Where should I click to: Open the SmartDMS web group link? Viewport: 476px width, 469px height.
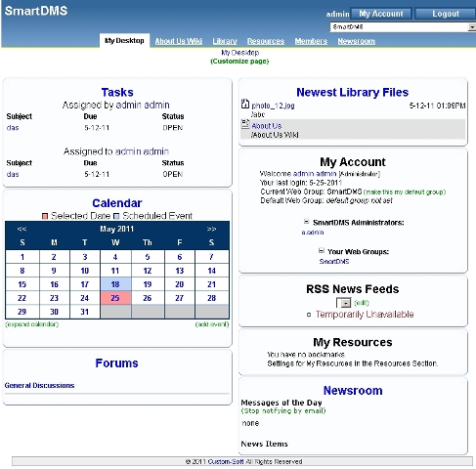334,262
